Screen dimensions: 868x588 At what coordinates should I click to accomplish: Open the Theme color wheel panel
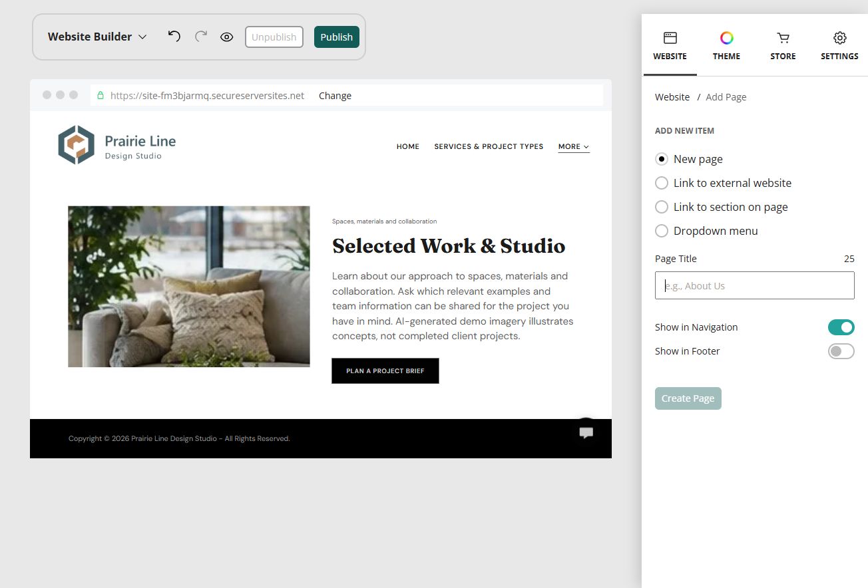point(726,45)
